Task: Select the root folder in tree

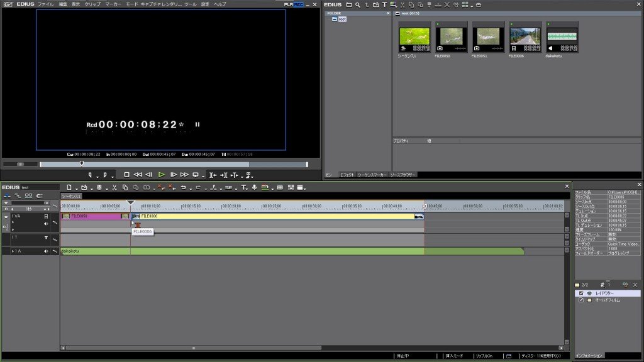Action: tap(341, 19)
